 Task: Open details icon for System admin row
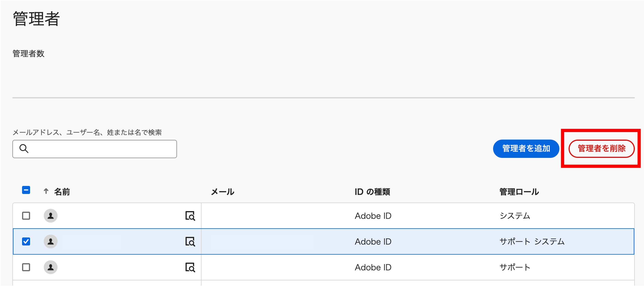pyautogui.click(x=190, y=216)
